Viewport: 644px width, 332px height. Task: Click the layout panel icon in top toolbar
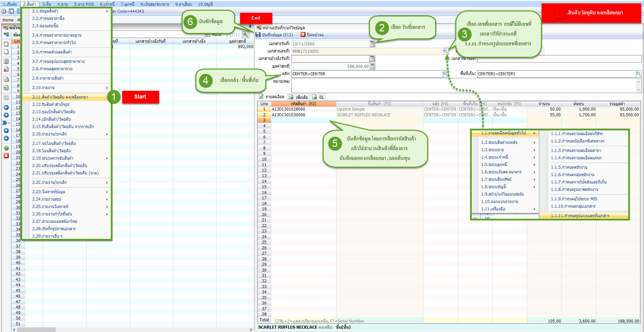click(x=11, y=11)
